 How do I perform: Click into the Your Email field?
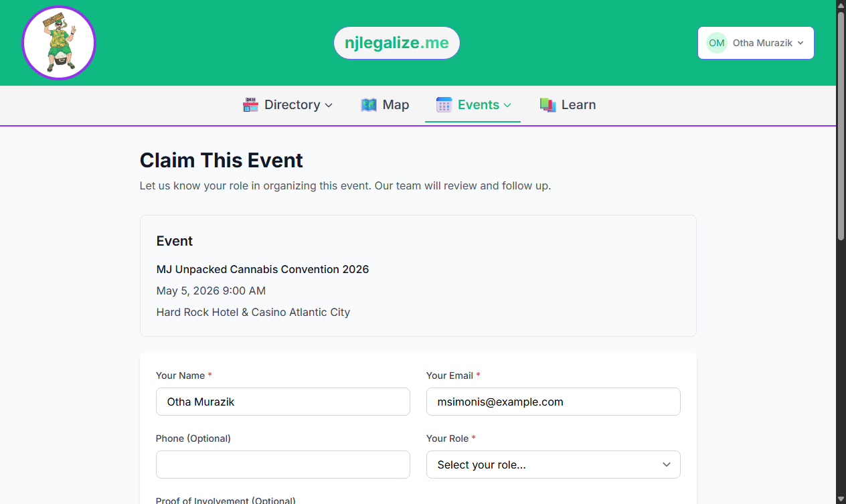click(554, 402)
